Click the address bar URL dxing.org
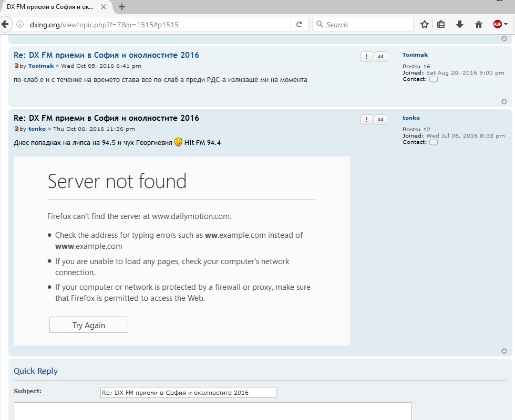 [x=104, y=25]
